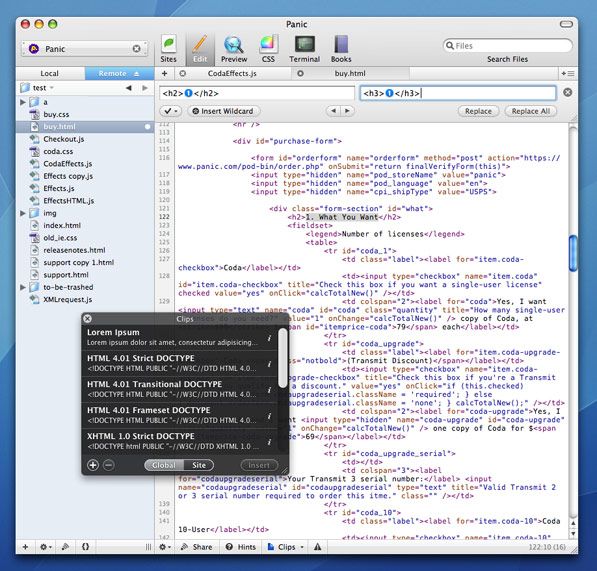597x571 pixels.
Task: Go to previous find result
Action: (334, 111)
